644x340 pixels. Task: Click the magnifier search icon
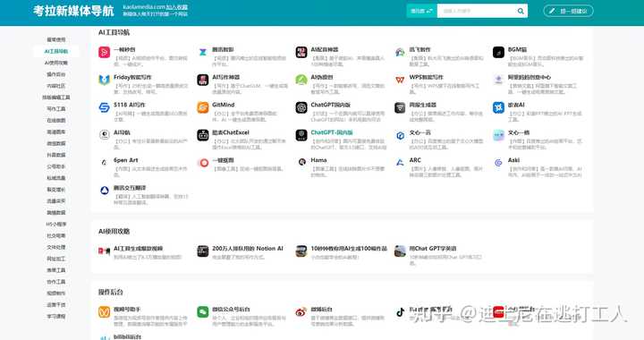[521, 11]
